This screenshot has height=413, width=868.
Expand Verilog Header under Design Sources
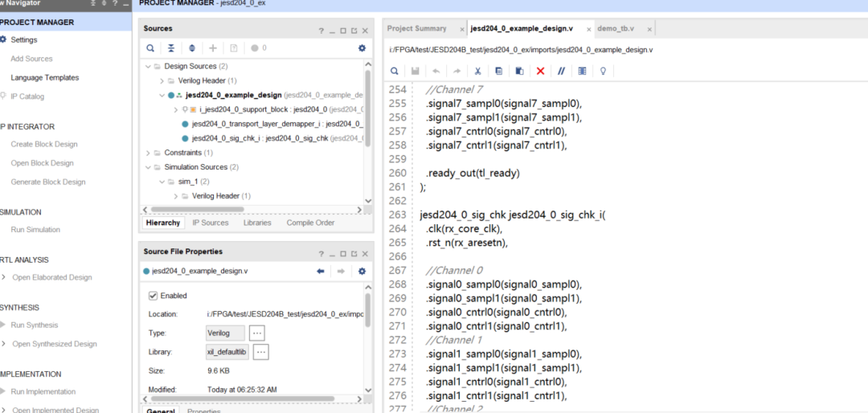162,81
